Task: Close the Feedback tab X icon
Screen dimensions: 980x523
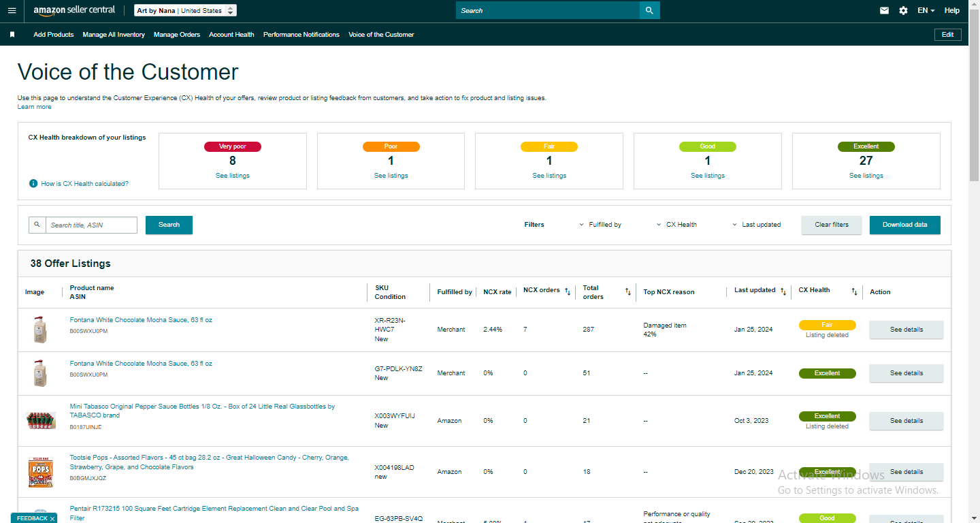Action: point(52,519)
